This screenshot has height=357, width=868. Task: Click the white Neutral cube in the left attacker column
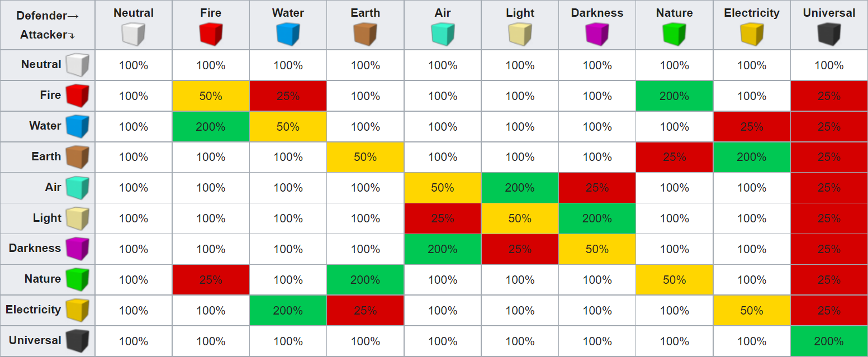click(78, 65)
